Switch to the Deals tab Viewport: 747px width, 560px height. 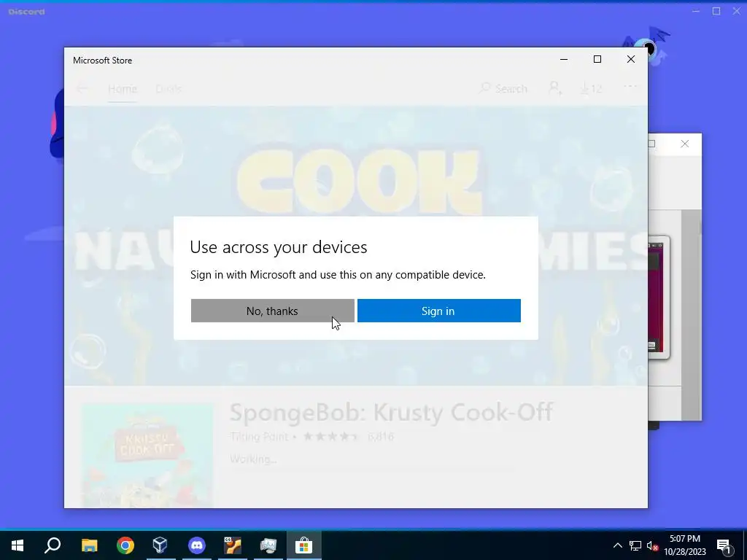tap(169, 89)
